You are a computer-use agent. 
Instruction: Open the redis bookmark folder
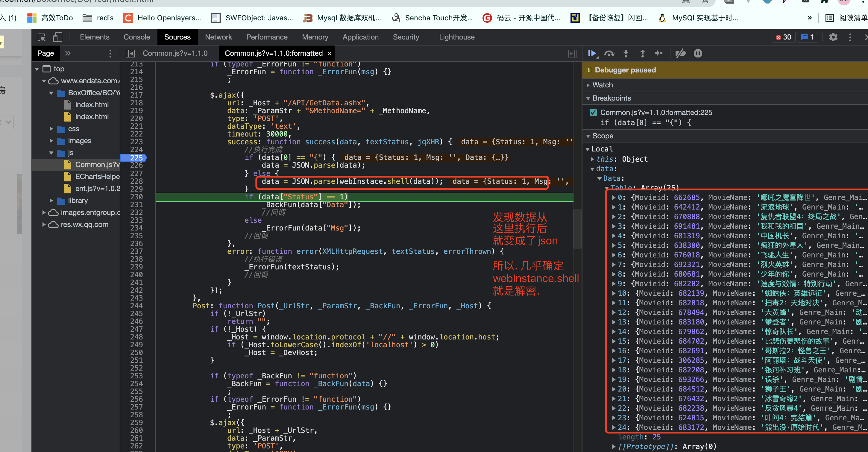(x=98, y=18)
